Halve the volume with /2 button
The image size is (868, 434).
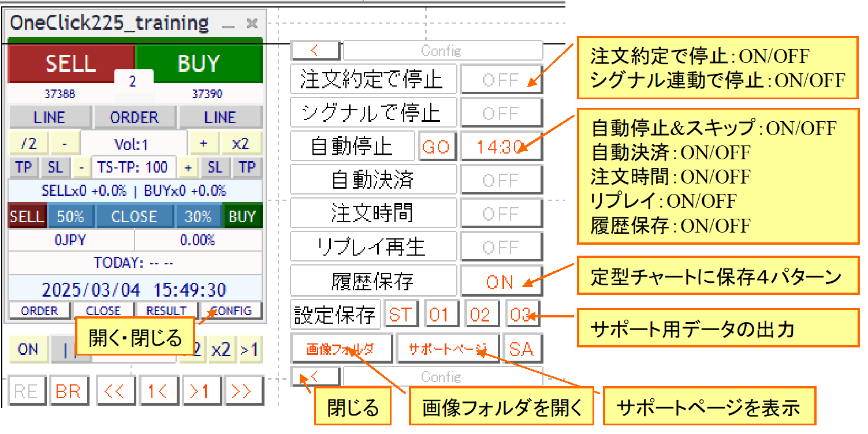tap(28, 143)
